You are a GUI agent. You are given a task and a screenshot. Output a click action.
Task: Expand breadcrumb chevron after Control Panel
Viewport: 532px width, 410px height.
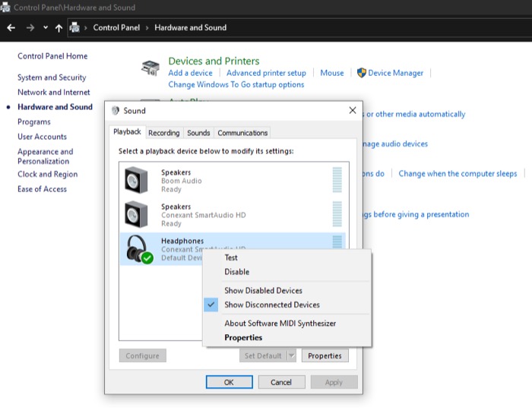click(147, 27)
